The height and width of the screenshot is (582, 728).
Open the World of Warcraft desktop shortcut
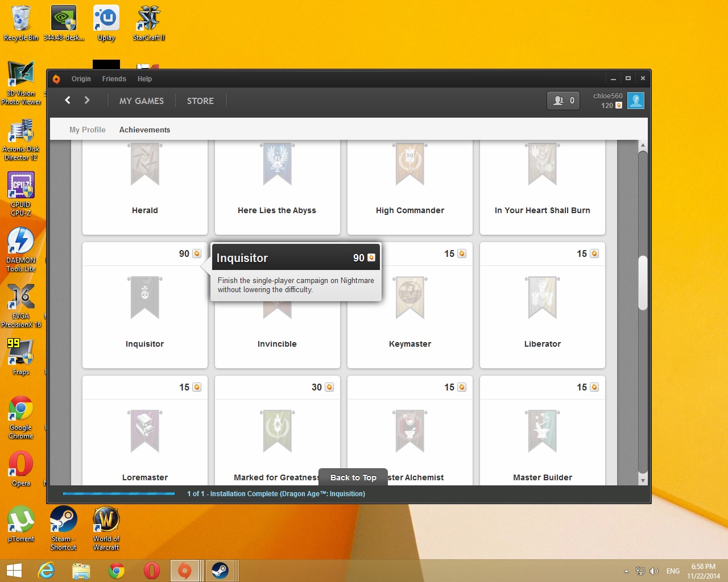point(106,529)
